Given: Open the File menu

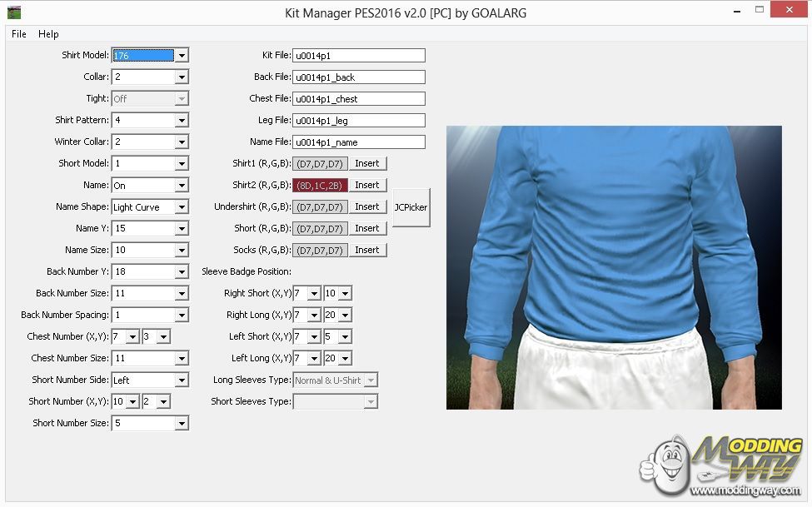Looking at the screenshot, I should pyautogui.click(x=19, y=34).
